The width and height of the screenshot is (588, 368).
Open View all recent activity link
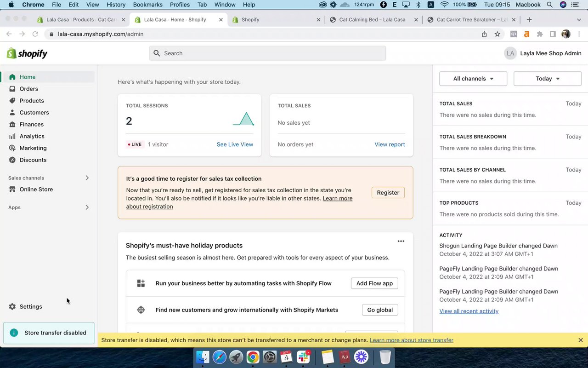click(469, 311)
